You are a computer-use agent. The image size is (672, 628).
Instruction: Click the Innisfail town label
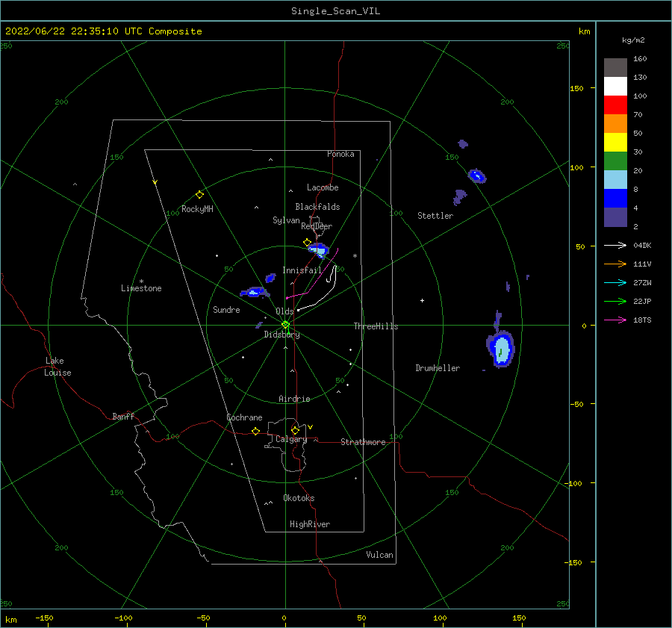pos(302,270)
